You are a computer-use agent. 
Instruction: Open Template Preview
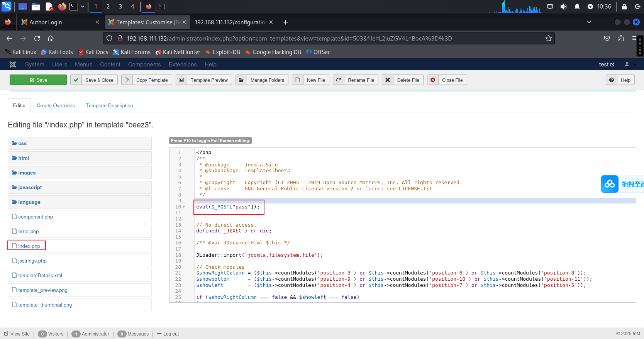pyautogui.click(x=204, y=80)
